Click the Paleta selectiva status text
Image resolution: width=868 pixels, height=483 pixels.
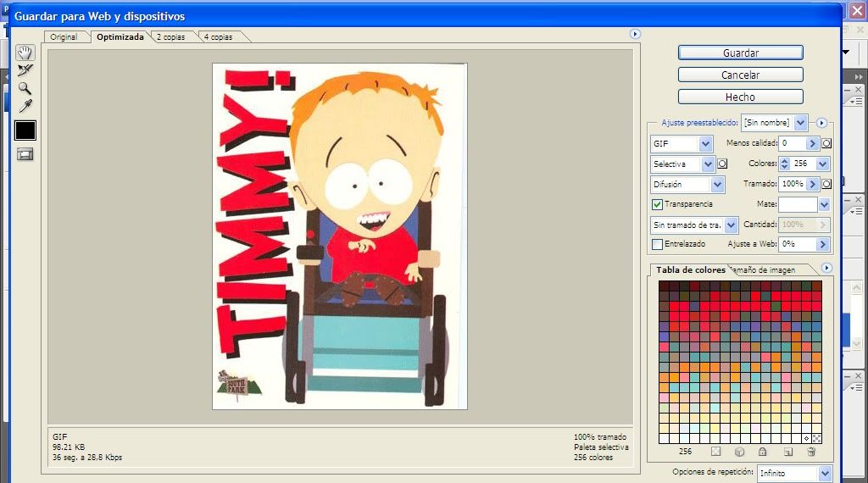pos(601,447)
